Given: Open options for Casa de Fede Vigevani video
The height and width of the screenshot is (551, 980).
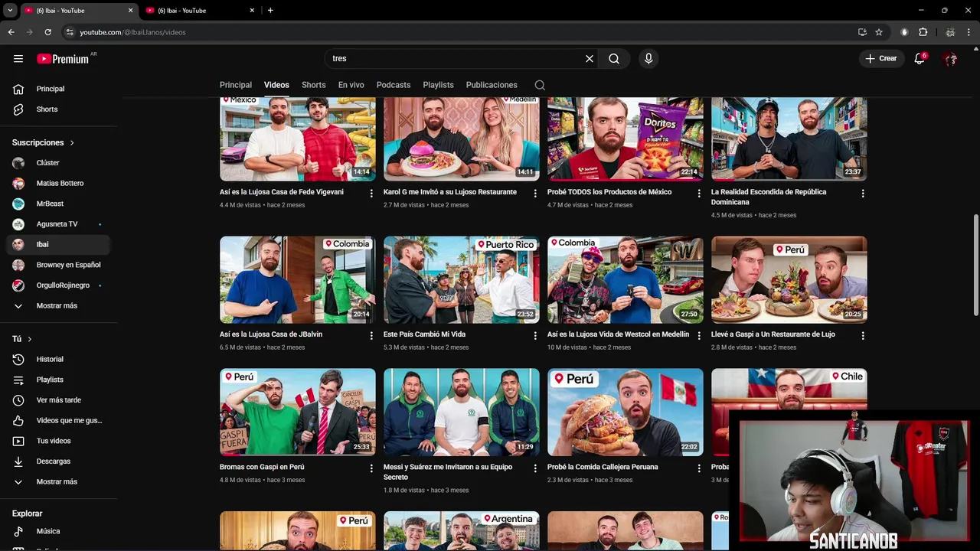Looking at the screenshot, I should point(371,194).
